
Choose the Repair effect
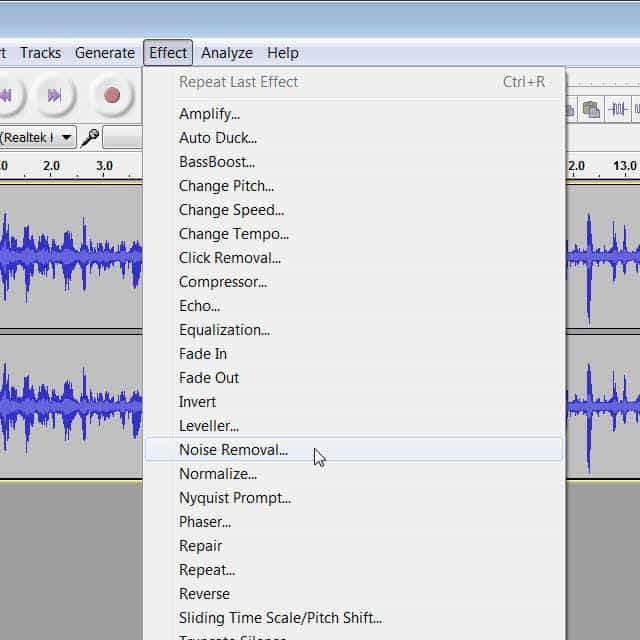pos(353,546)
